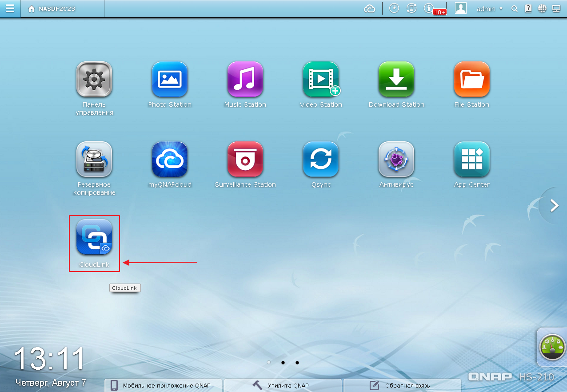Open Download Station
Screen dimensions: 567x392
[x=396, y=79]
